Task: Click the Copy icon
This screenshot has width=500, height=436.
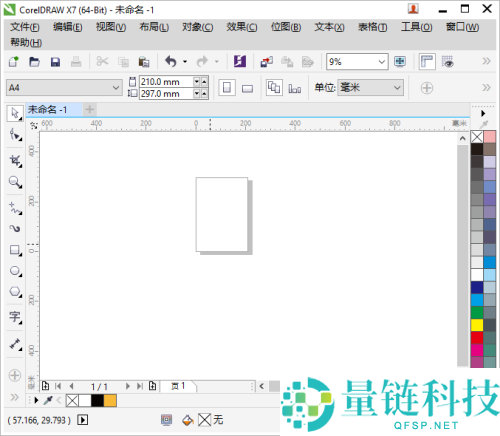Action: (x=123, y=62)
